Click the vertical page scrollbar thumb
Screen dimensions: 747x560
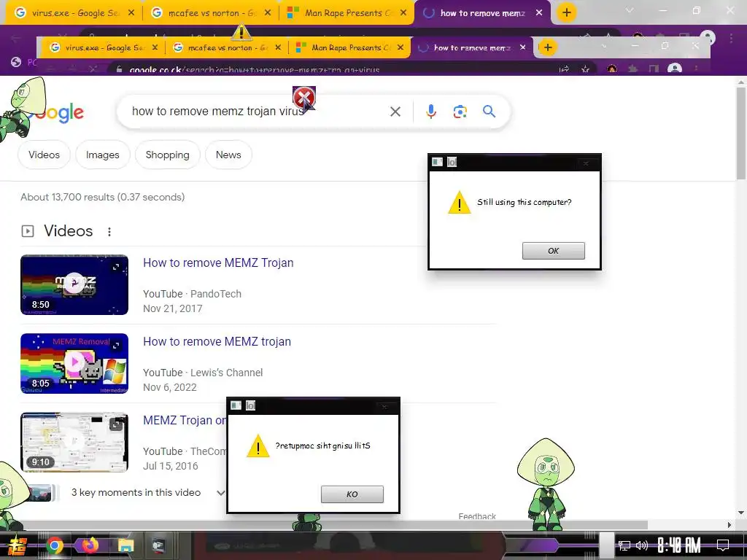pos(741,133)
